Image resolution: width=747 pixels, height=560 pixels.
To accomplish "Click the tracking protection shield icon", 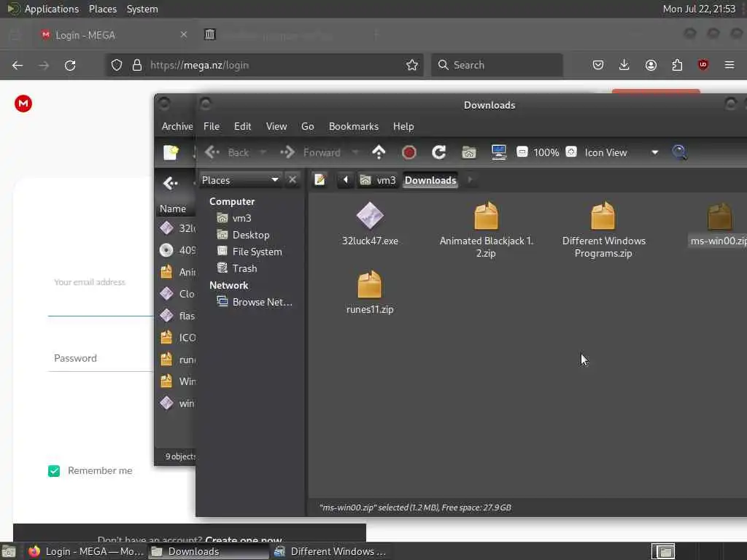I will click(x=117, y=65).
